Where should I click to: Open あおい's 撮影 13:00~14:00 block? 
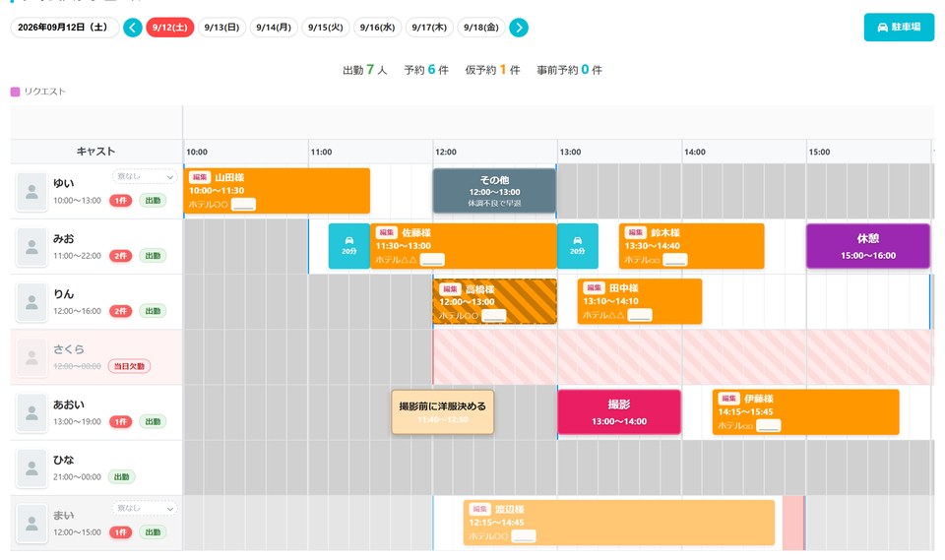(x=619, y=411)
